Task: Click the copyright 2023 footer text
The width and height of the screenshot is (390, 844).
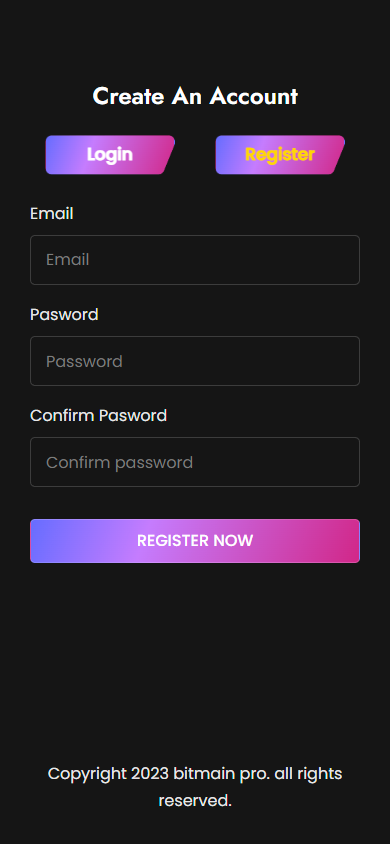Action: tap(195, 787)
